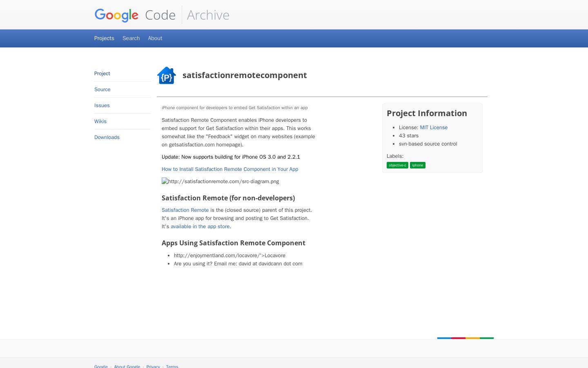Image resolution: width=588 pixels, height=368 pixels.
Task: Click the Google Code Archive logo
Action: coord(162,15)
